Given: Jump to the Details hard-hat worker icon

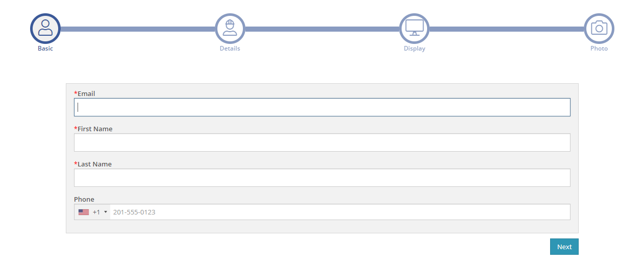Looking at the screenshot, I should tap(230, 28).
